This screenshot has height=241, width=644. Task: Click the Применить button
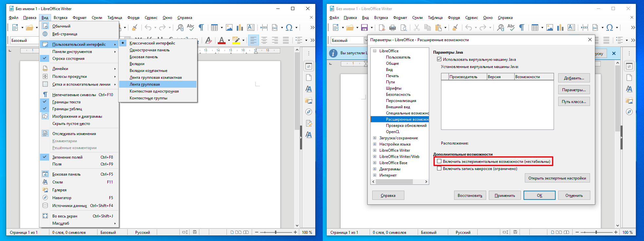click(505, 195)
